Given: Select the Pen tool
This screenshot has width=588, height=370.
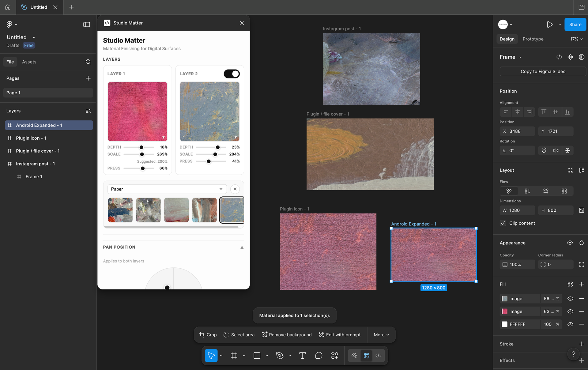Looking at the screenshot, I should click(x=279, y=355).
